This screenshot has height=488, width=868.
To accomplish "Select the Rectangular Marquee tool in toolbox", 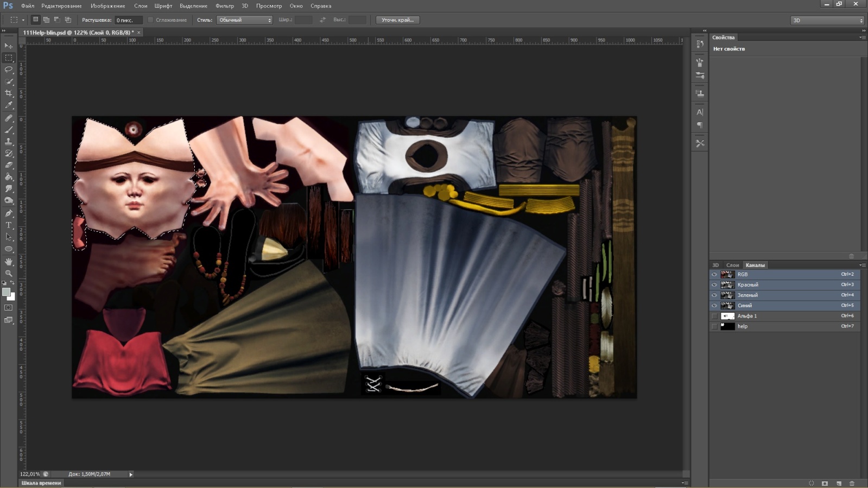I will (x=9, y=58).
